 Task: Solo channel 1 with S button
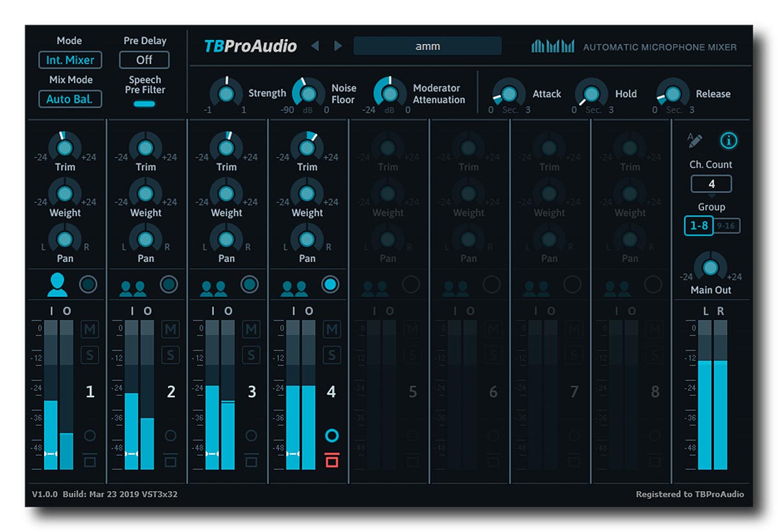tap(89, 354)
